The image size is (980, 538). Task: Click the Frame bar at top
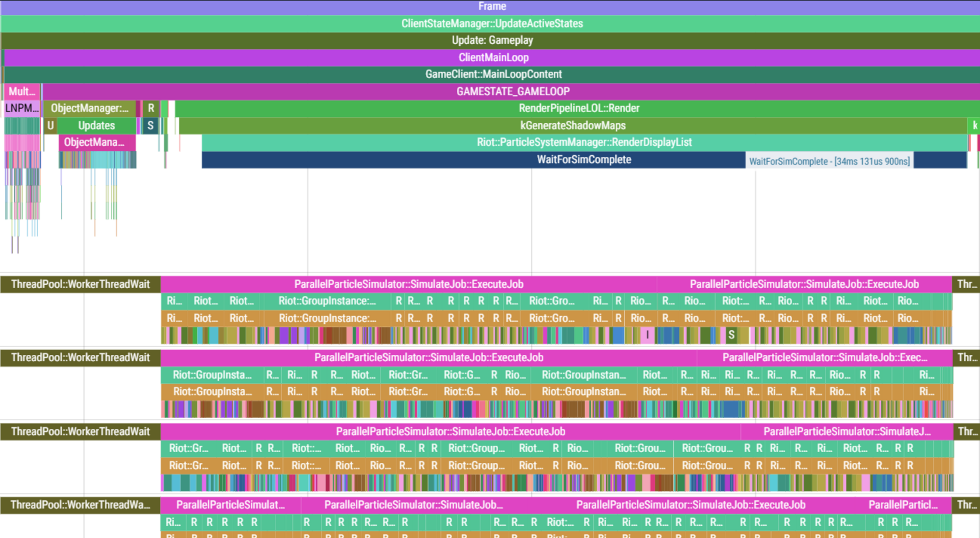click(x=492, y=7)
